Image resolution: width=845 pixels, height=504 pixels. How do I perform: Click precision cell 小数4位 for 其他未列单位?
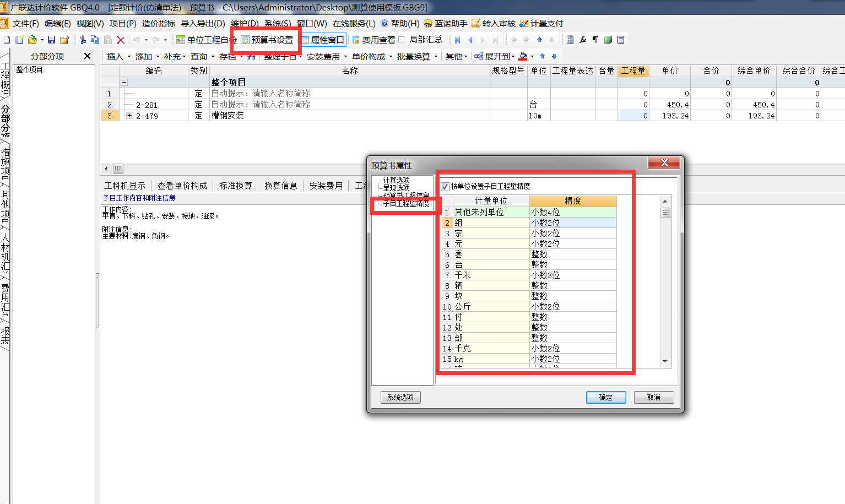[x=573, y=212]
